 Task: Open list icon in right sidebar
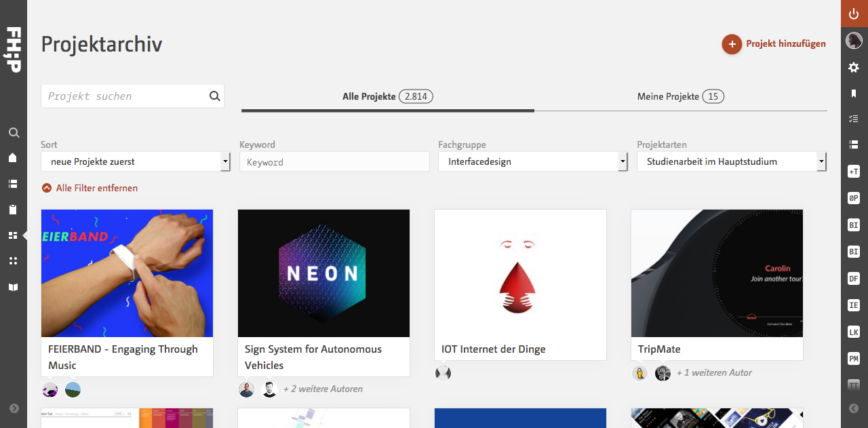pyautogui.click(x=854, y=144)
